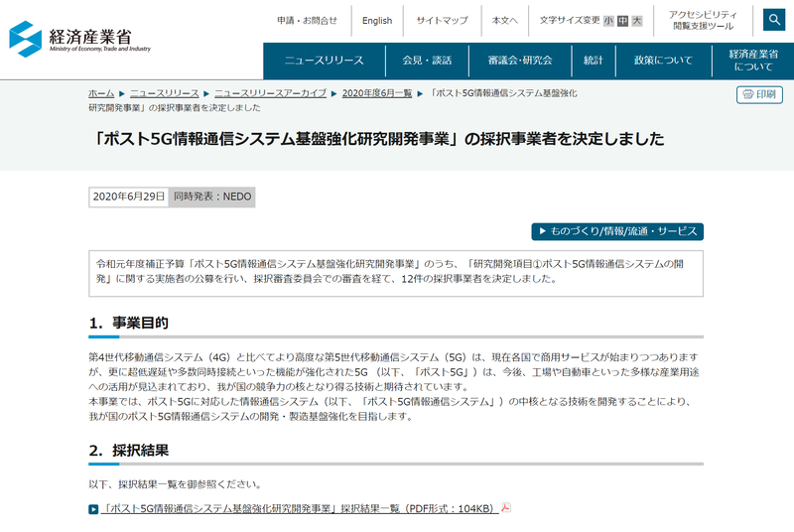
Task: Open the 経済産業省について menu
Action: coord(753,61)
